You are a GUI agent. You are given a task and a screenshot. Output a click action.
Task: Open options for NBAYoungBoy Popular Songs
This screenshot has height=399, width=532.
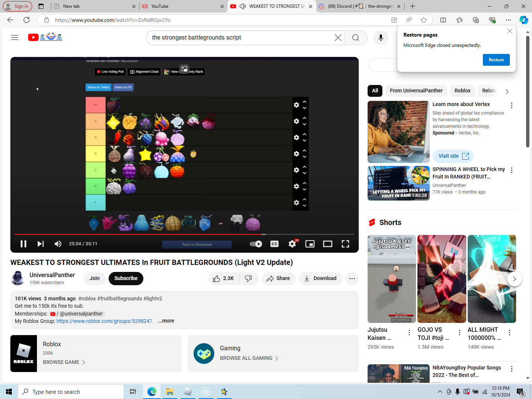[512, 369]
